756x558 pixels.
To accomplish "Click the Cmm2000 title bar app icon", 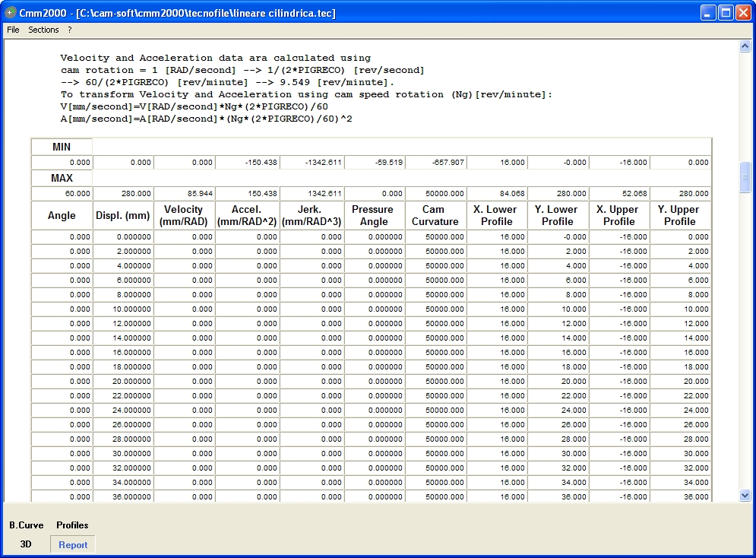I will click(10, 12).
